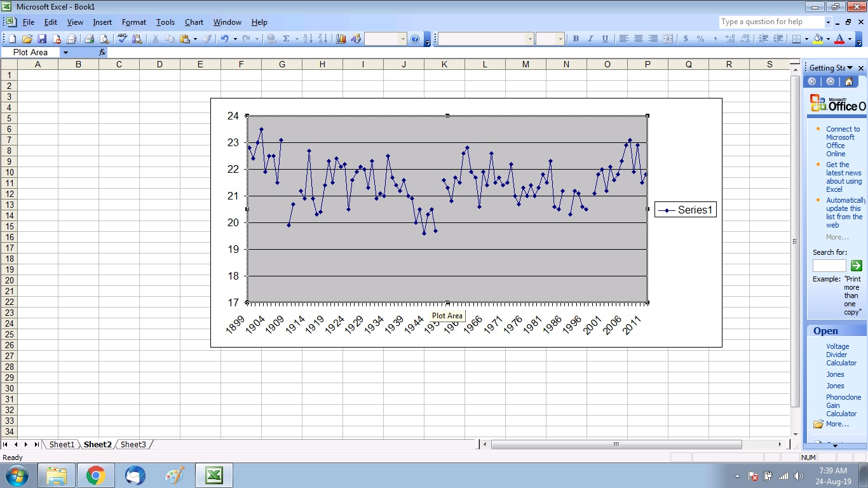Click the Merge and Center icon
Image resolution: width=868 pixels, height=488 pixels.
click(x=668, y=39)
